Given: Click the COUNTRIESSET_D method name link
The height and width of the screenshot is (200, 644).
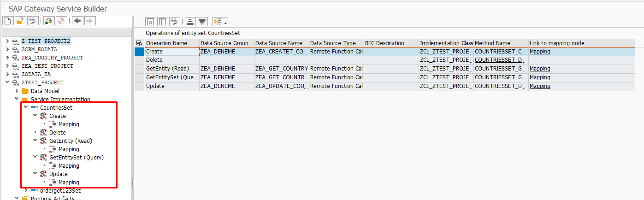Looking at the screenshot, I should [x=500, y=60].
